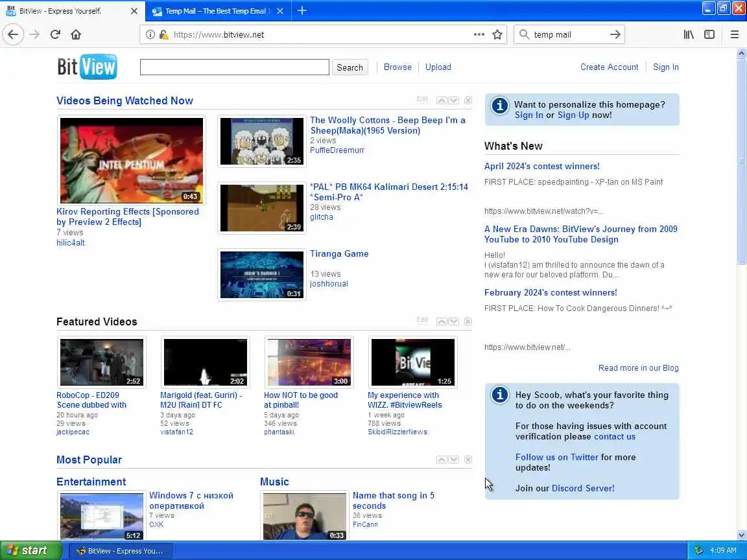747x560 pixels.
Task: Open A New Era Dawns blog post
Action: pos(581,234)
